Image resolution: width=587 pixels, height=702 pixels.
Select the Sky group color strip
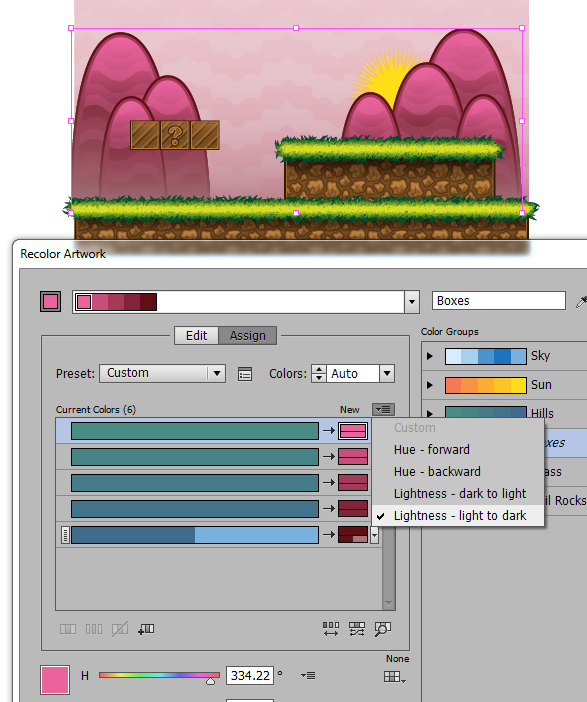[486, 356]
